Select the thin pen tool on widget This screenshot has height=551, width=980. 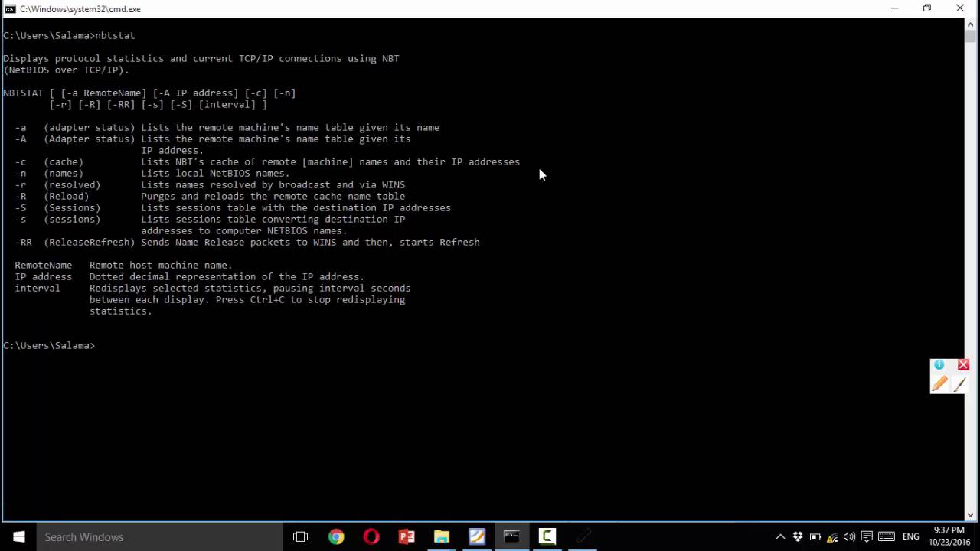pos(959,384)
